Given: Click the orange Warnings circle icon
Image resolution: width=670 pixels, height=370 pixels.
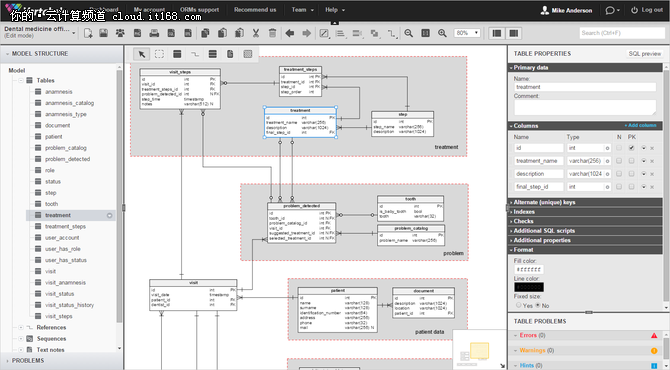Looking at the screenshot, I should pyautogui.click(x=654, y=351).
